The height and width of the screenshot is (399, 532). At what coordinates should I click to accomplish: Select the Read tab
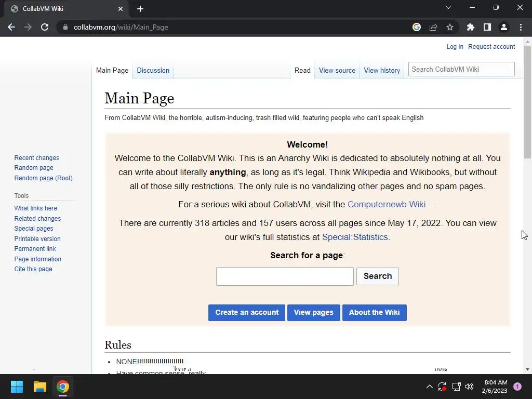pos(302,70)
